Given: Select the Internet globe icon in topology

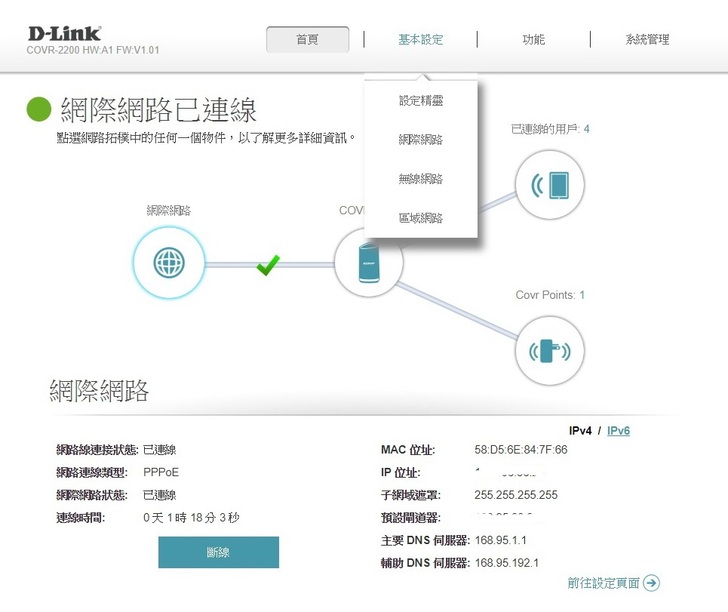Looking at the screenshot, I should click(169, 263).
